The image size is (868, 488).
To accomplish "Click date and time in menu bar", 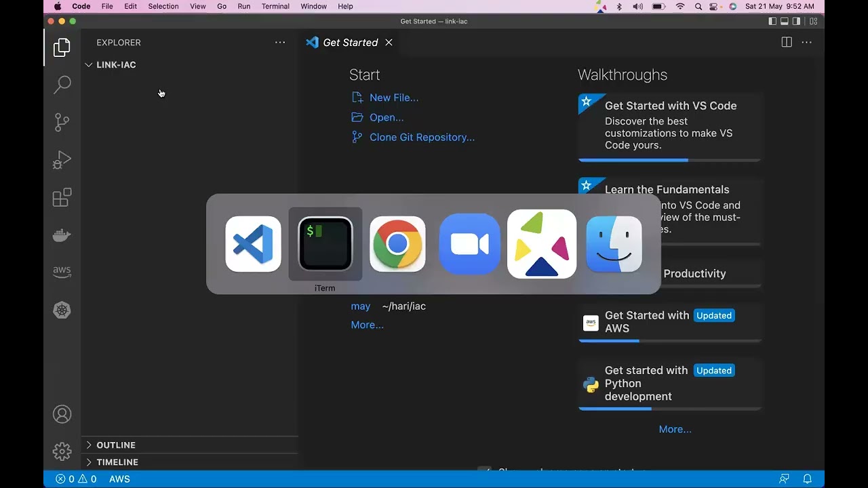I will [780, 6].
